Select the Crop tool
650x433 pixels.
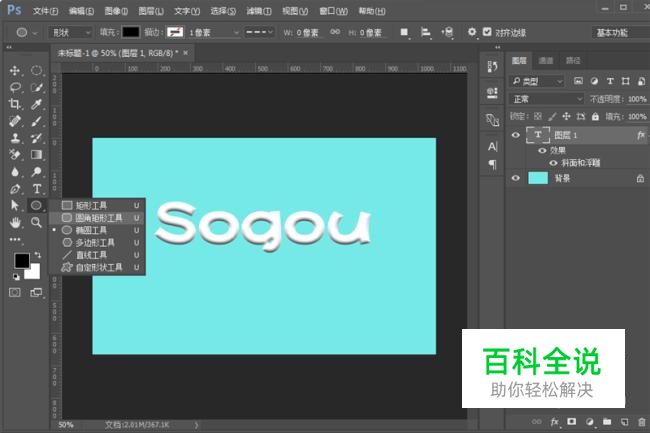(x=15, y=104)
